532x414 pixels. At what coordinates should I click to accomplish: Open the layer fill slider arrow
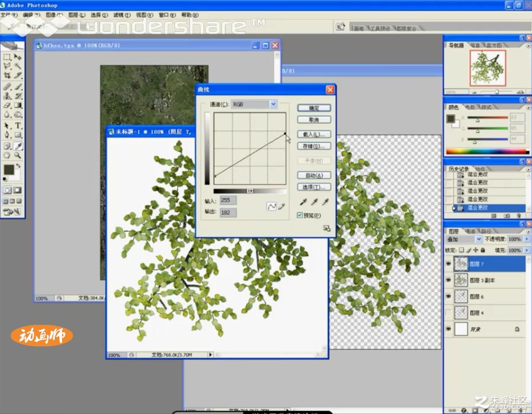[526, 250]
